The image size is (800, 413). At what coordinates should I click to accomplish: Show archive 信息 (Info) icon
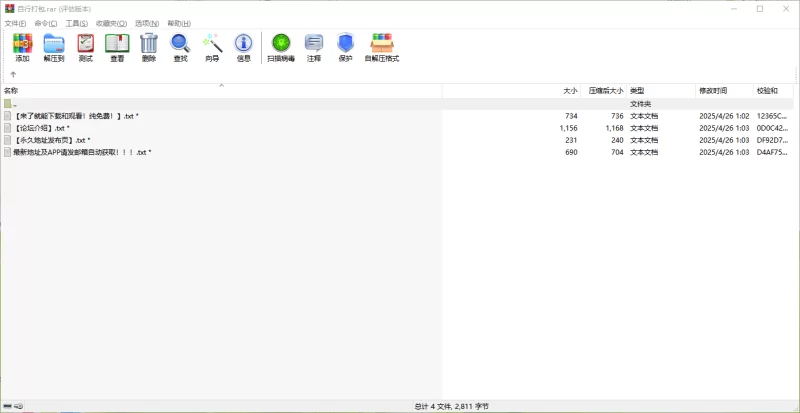pyautogui.click(x=243, y=43)
